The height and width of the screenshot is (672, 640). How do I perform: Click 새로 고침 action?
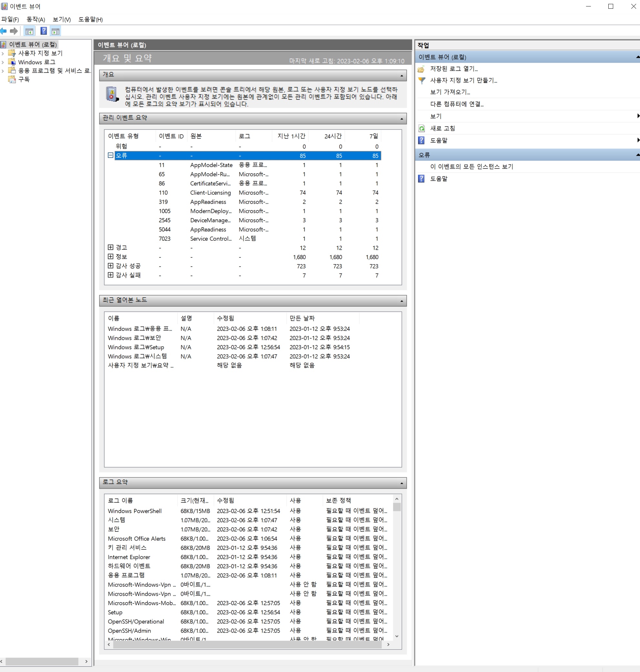tap(443, 129)
